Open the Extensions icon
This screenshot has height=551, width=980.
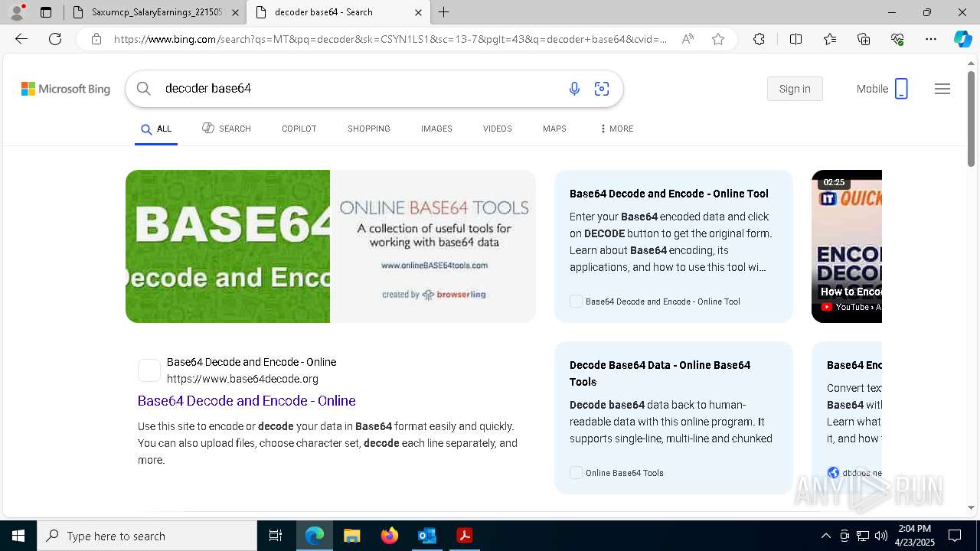759,39
